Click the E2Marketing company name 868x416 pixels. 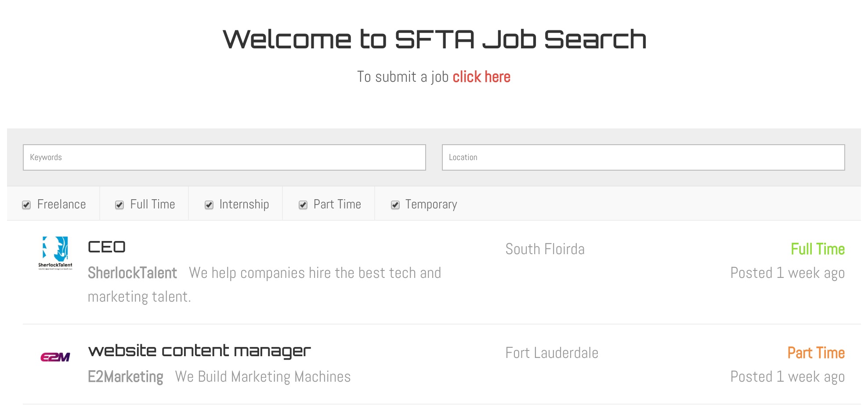coord(126,377)
